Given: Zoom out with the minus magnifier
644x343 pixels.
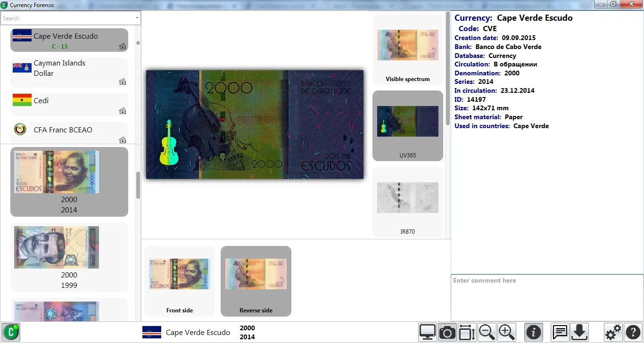Looking at the screenshot, I should tap(487, 333).
